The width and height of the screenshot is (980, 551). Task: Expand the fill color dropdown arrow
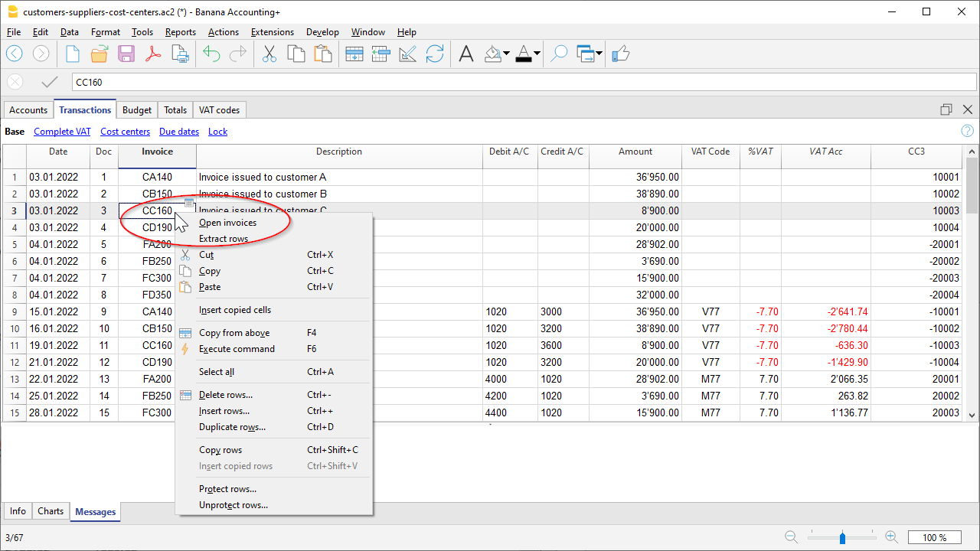tap(507, 54)
